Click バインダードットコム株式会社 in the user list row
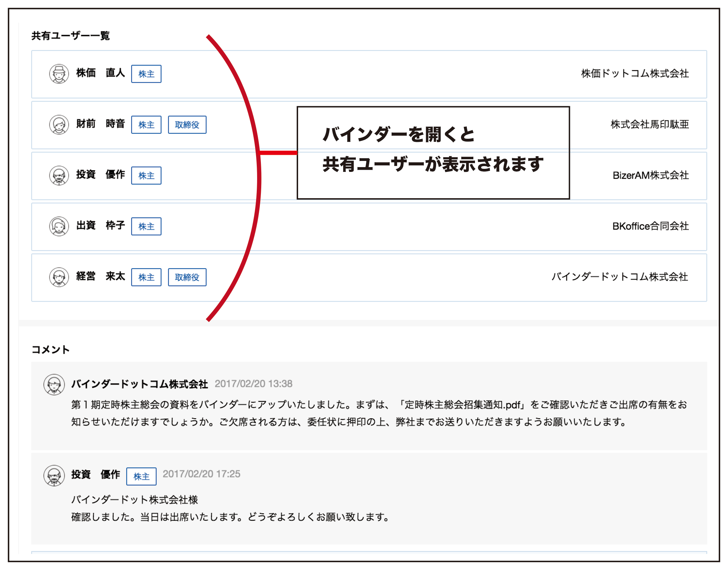 (x=620, y=277)
